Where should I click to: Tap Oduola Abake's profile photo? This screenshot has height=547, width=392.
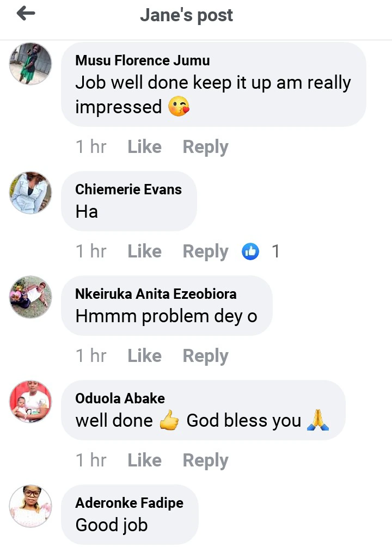click(31, 402)
